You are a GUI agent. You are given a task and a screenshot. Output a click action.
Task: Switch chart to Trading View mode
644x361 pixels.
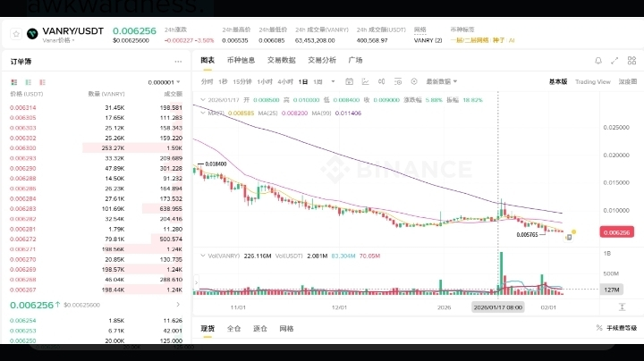(x=593, y=81)
